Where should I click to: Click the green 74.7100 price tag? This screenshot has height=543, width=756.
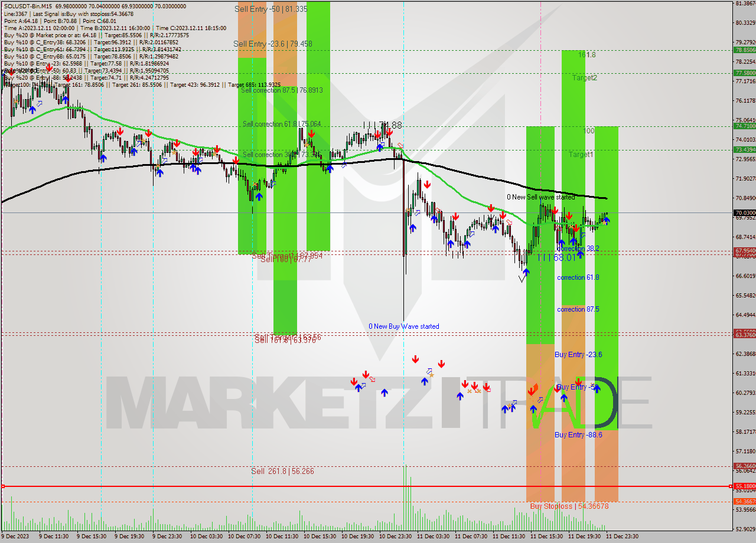pos(744,126)
